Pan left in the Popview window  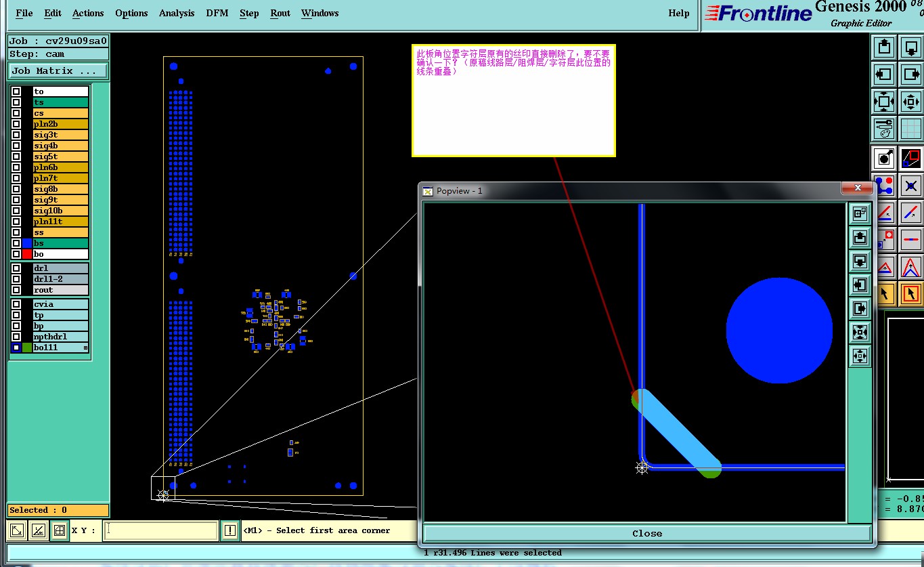pyautogui.click(x=860, y=285)
